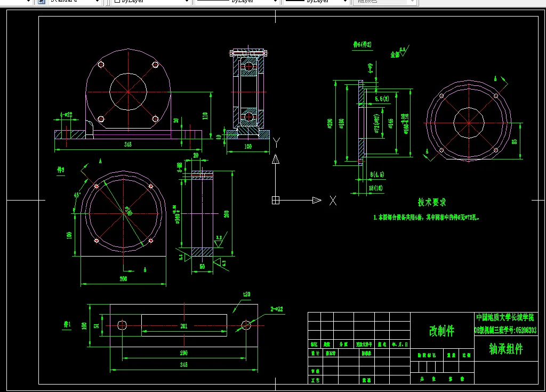The height and width of the screenshot is (392, 546).
Task: Select the 18(16) dimension text
Action: 376,188
